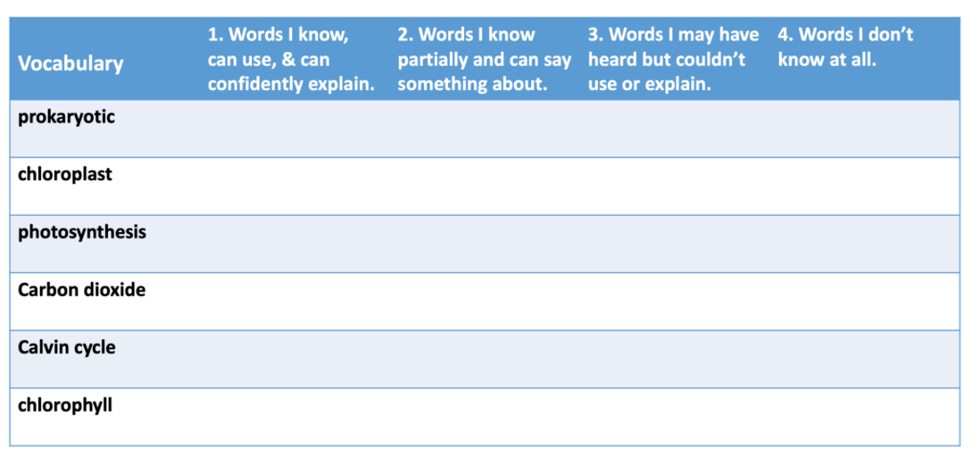Click Carbon dioxide row cell under column 4
Image resolution: width=980 pixels, height=465 pixels.
tap(867, 302)
